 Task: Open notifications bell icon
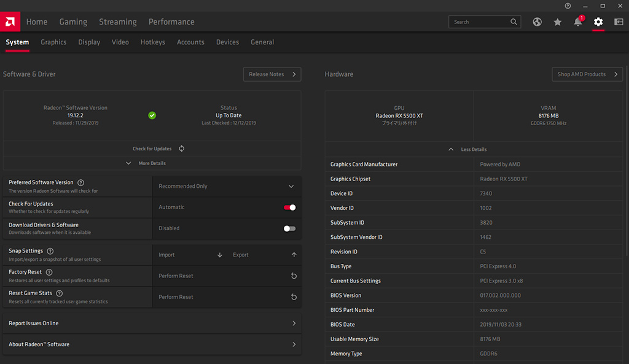pyautogui.click(x=578, y=22)
